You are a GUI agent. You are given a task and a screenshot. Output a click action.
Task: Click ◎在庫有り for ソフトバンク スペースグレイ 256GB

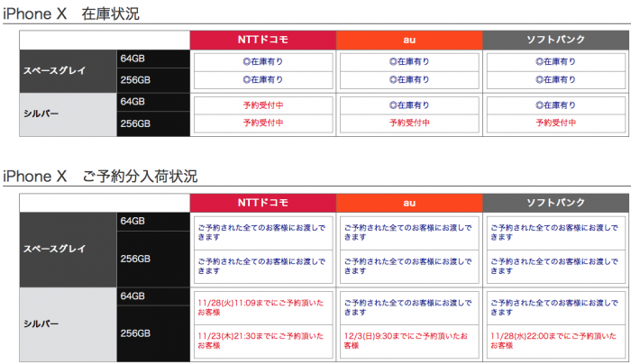[x=556, y=79]
